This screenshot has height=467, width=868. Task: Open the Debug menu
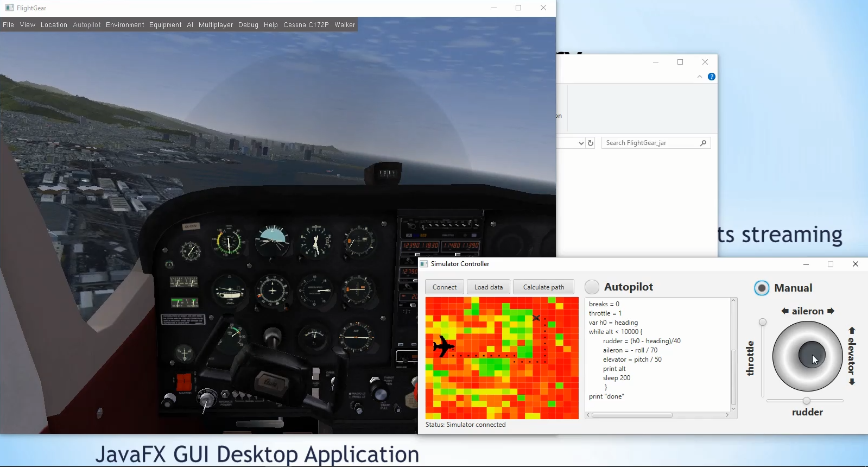pos(248,25)
